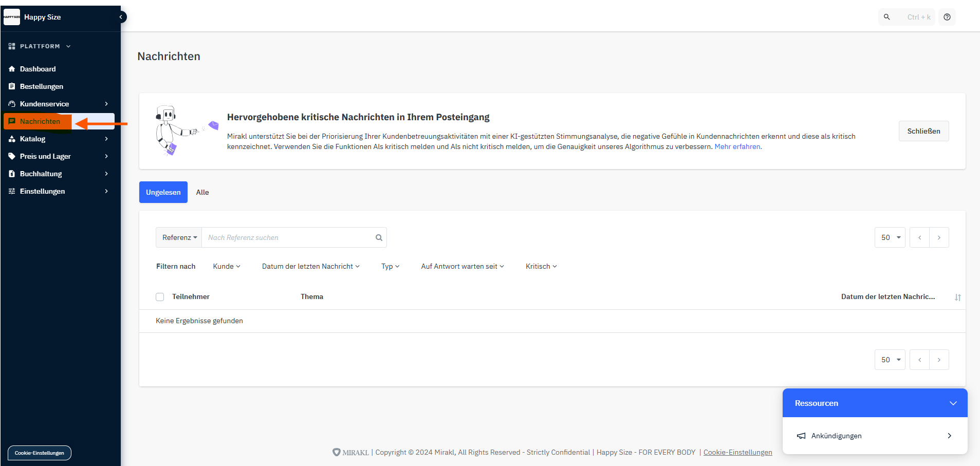Sort by date using the sort arrows icon
The image size is (980, 466).
click(x=957, y=297)
